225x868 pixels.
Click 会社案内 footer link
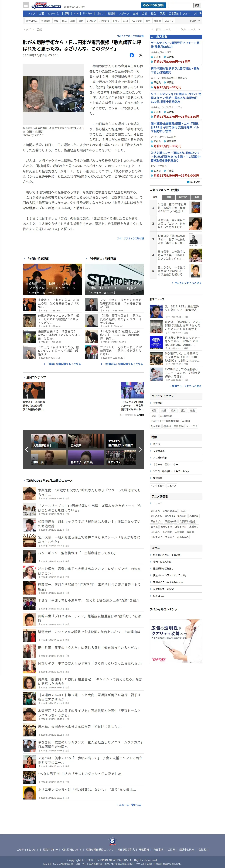click(203, 850)
